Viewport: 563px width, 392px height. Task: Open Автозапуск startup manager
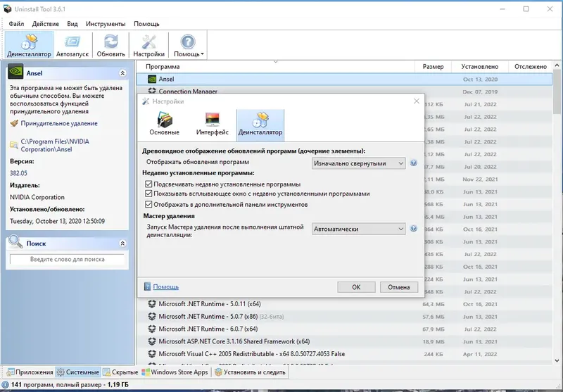(x=72, y=45)
